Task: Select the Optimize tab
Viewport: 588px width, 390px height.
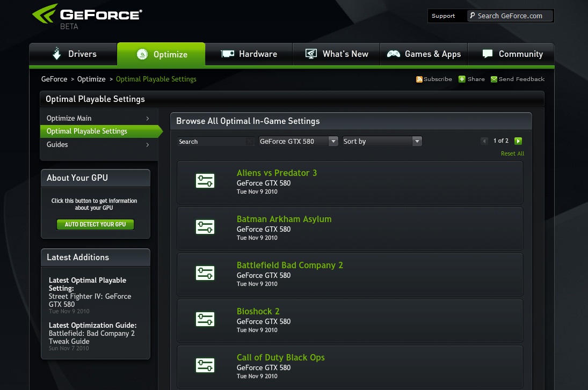Action: tap(161, 54)
